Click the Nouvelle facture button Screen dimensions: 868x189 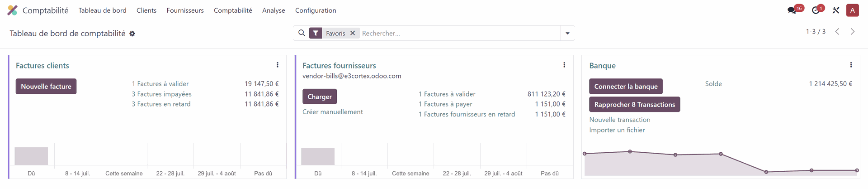46,87
